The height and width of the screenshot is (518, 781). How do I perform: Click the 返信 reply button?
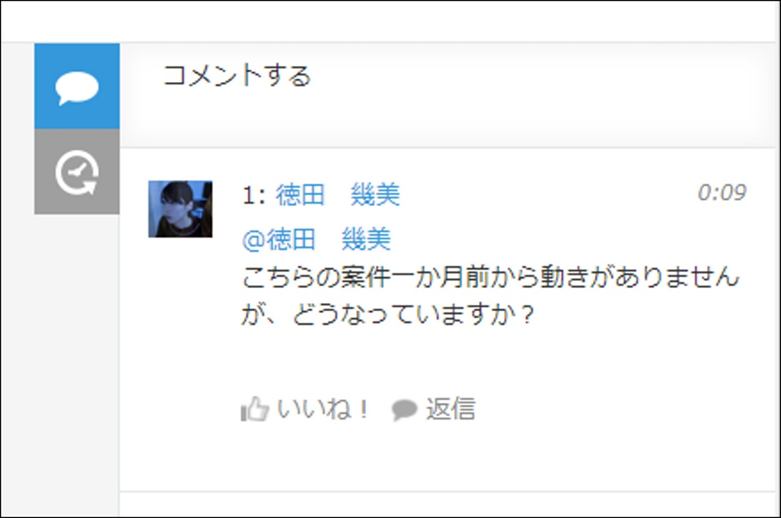click(450, 409)
